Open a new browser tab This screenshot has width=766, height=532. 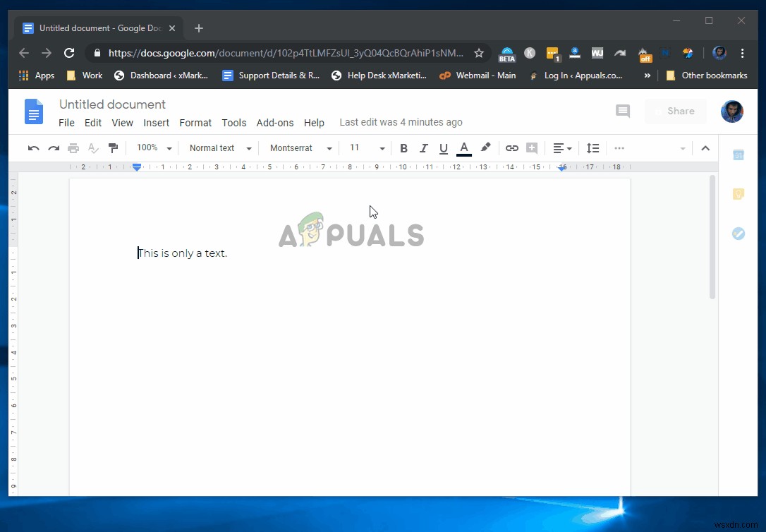[x=198, y=28]
